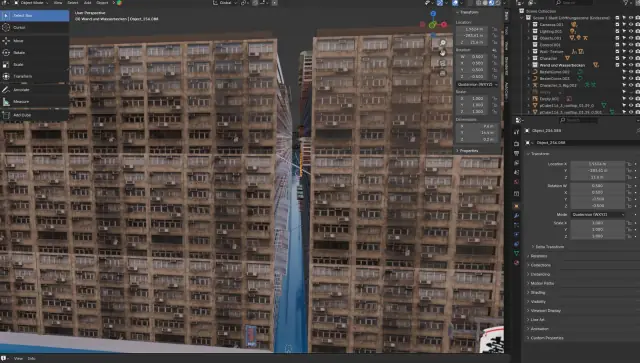Open the Modifiers wrench properties tab
Screen dimensions: 640x363
pos(517,216)
